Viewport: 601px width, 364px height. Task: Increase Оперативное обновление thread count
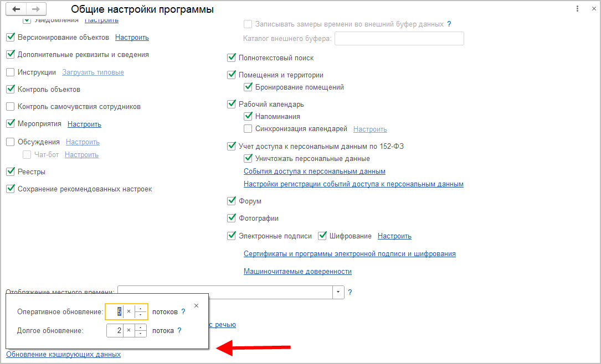141,309
